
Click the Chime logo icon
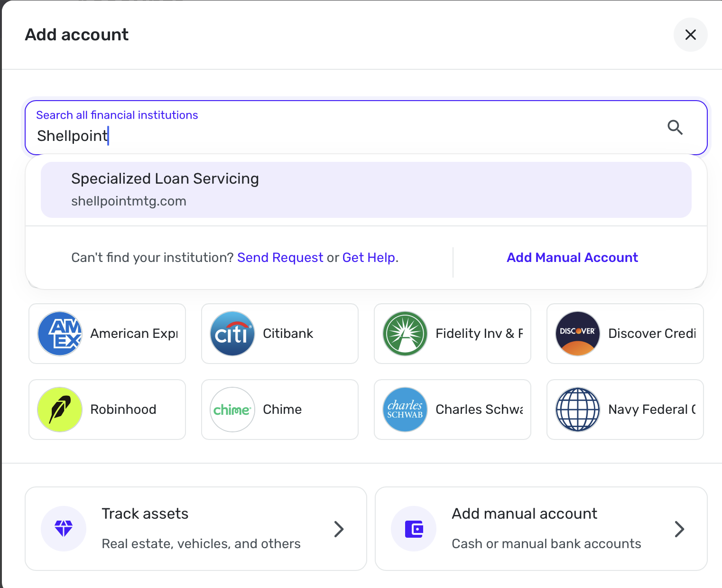coord(232,410)
